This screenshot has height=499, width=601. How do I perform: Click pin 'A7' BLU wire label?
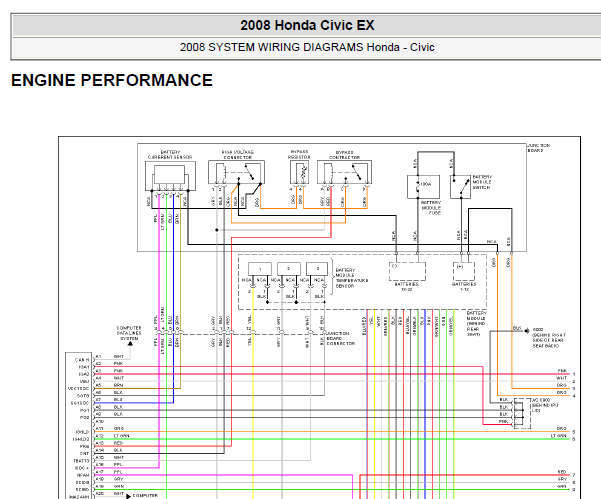118,400
